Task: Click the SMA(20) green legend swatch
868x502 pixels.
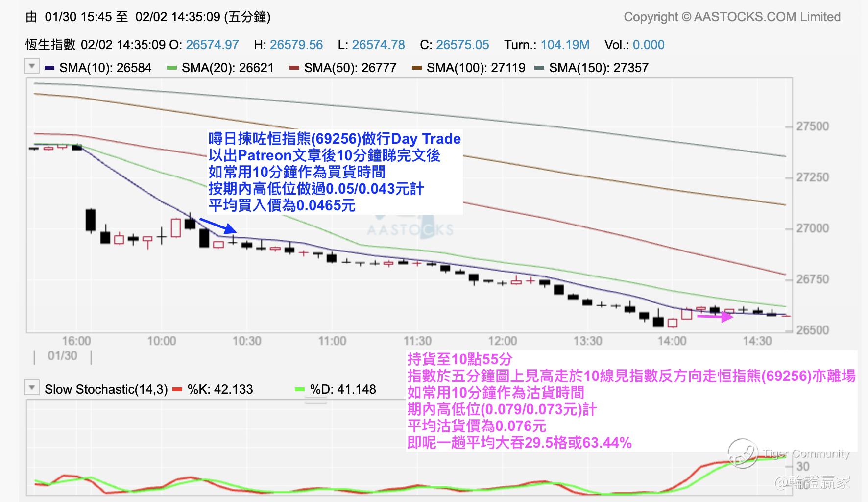Action: pyautogui.click(x=171, y=68)
